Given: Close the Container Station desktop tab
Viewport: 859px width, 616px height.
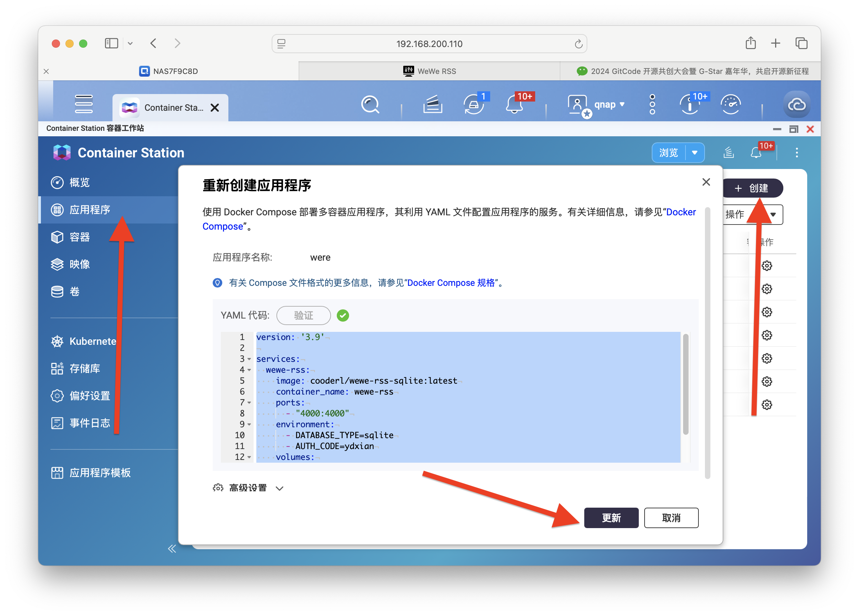Looking at the screenshot, I should click(x=215, y=108).
